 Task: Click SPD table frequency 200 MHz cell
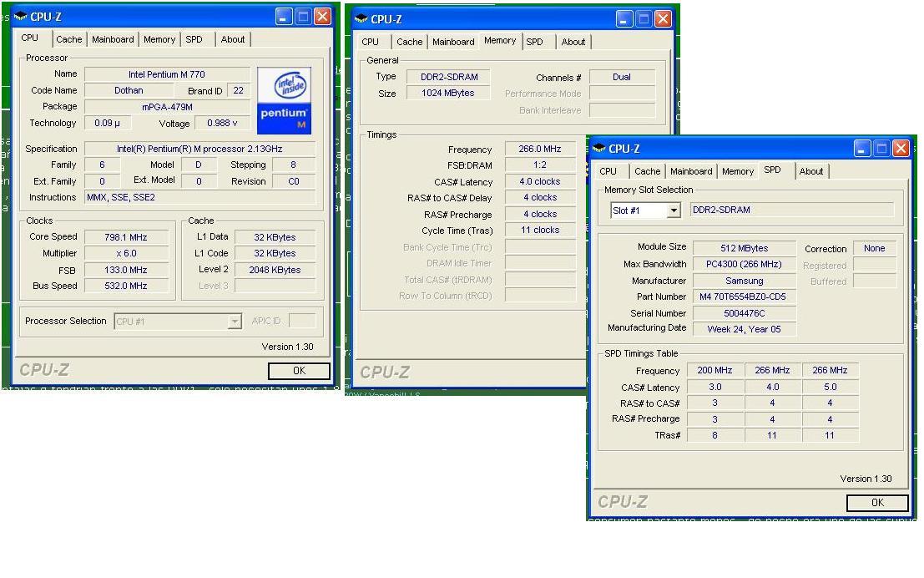714,370
